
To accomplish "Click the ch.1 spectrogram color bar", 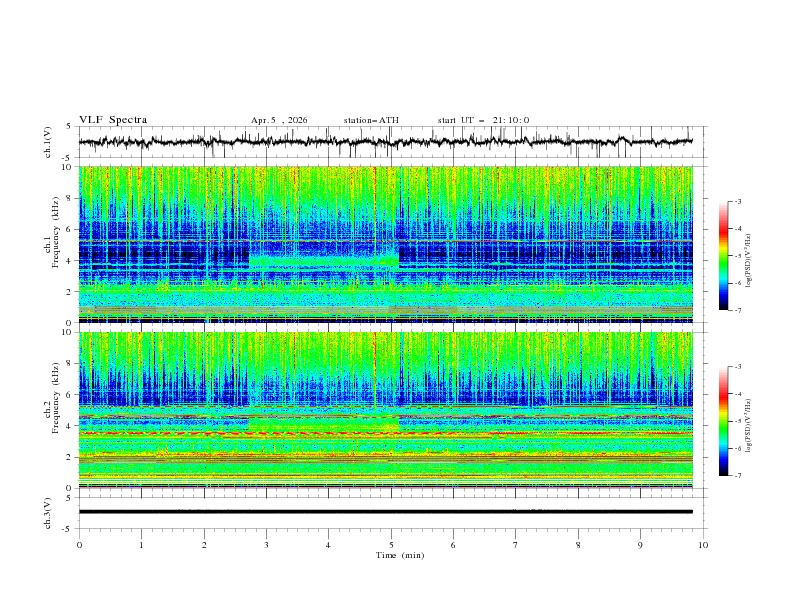I will coord(723,256).
